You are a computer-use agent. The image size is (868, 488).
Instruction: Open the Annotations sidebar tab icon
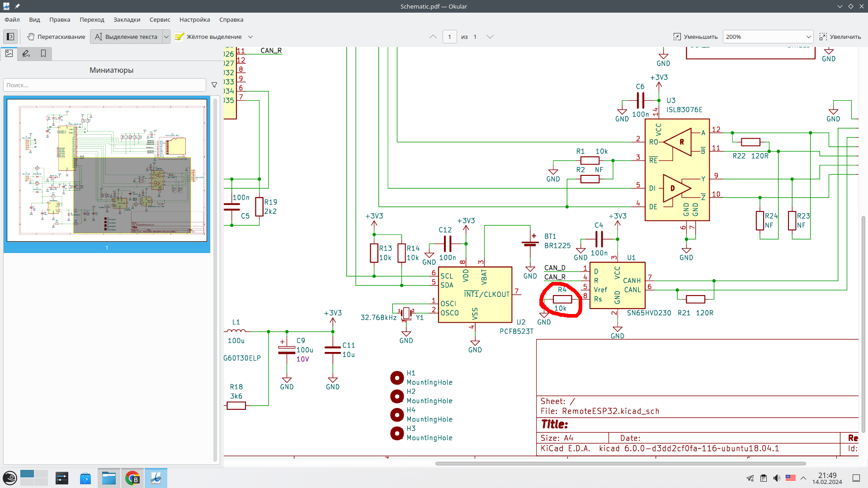click(26, 53)
